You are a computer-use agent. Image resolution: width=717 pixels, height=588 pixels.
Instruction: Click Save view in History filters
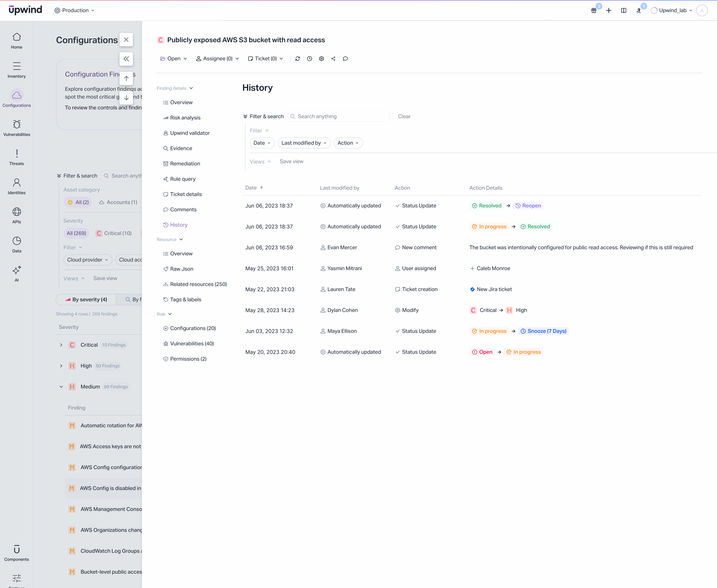tap(291, 162)
